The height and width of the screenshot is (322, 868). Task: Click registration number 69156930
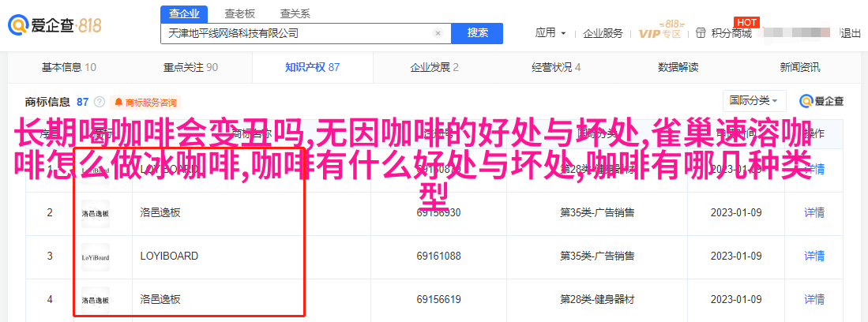439,213
